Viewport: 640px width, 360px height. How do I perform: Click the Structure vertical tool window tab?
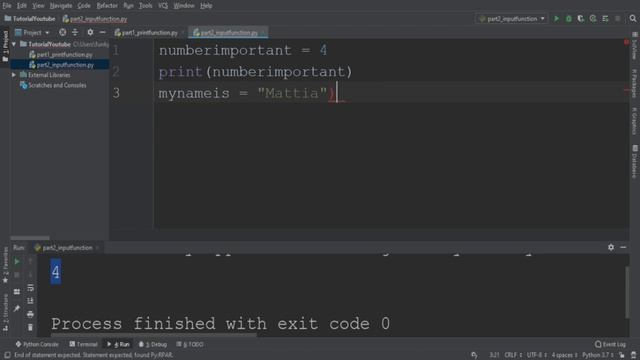pyautogui.click(x=5, y=313)
